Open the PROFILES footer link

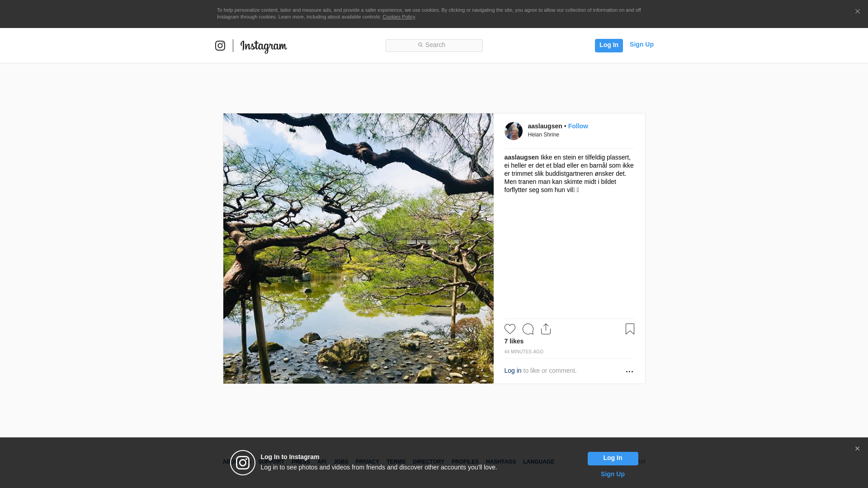click(465, 462)
